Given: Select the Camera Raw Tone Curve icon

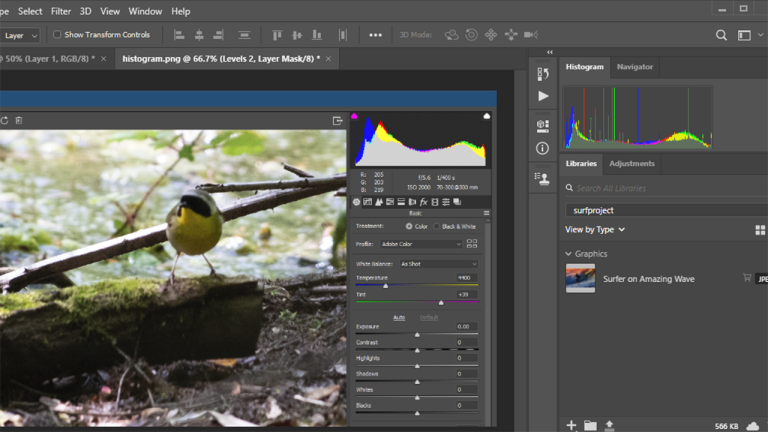Looking at the screenshot, I should (x=367, y=202).
